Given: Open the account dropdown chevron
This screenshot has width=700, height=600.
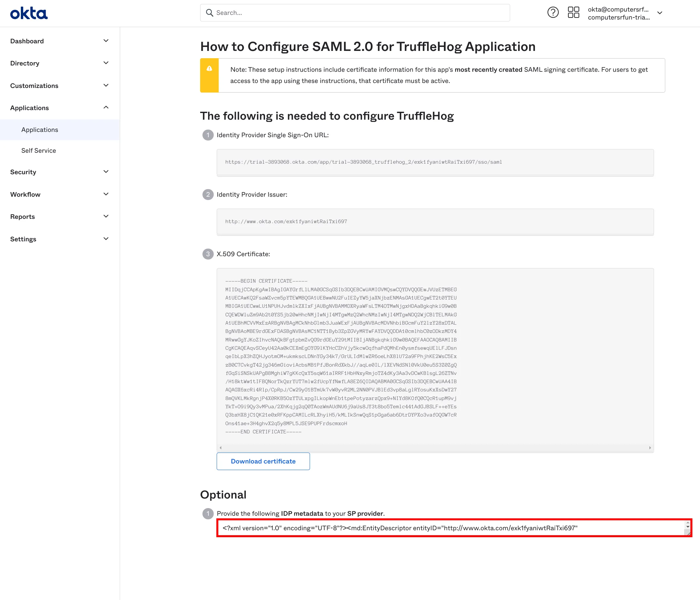Looking at the screenshot, I should [659, 13].
